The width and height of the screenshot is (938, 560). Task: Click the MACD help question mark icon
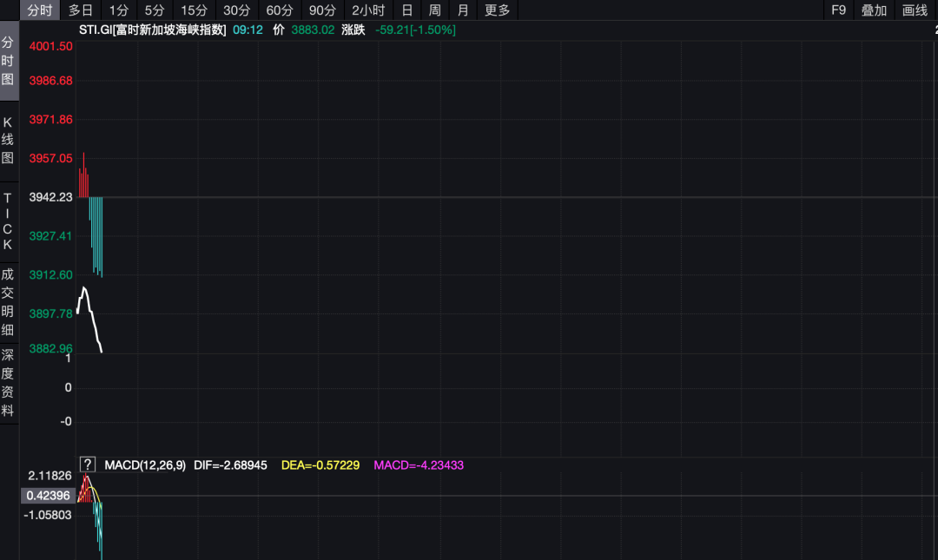point(87,464)
